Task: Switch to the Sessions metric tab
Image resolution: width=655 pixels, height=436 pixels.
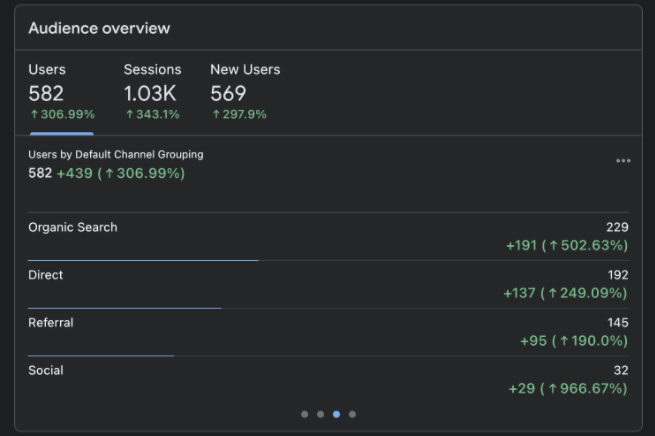Action: tap(152, 92)
